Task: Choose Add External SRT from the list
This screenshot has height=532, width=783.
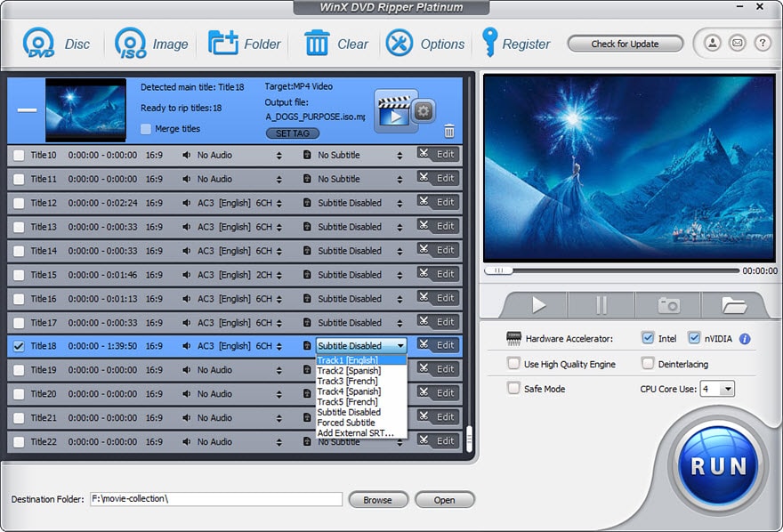Action: pyautogui.click(x=356, y=432)
